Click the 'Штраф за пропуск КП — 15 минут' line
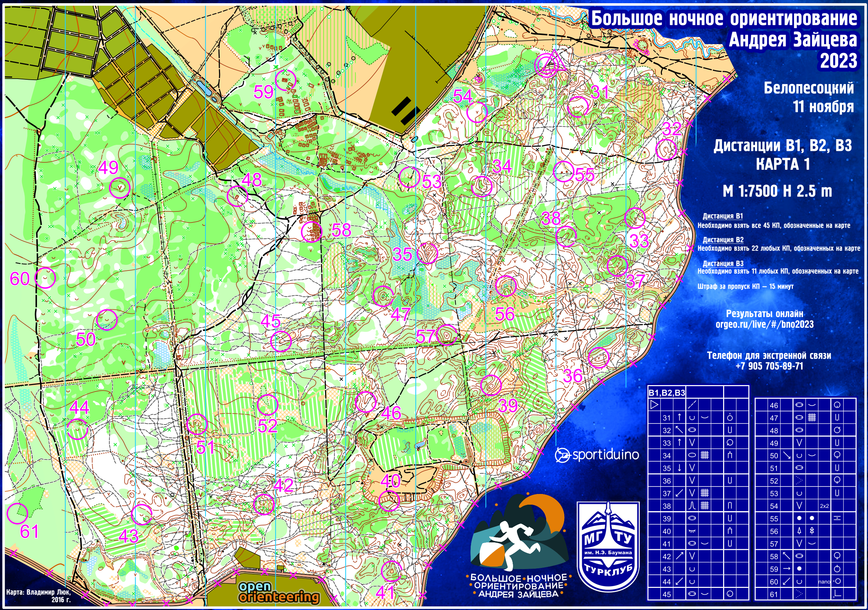Image resolution: width=868 pixels, height=610 pixels. (x=745, y=286)
